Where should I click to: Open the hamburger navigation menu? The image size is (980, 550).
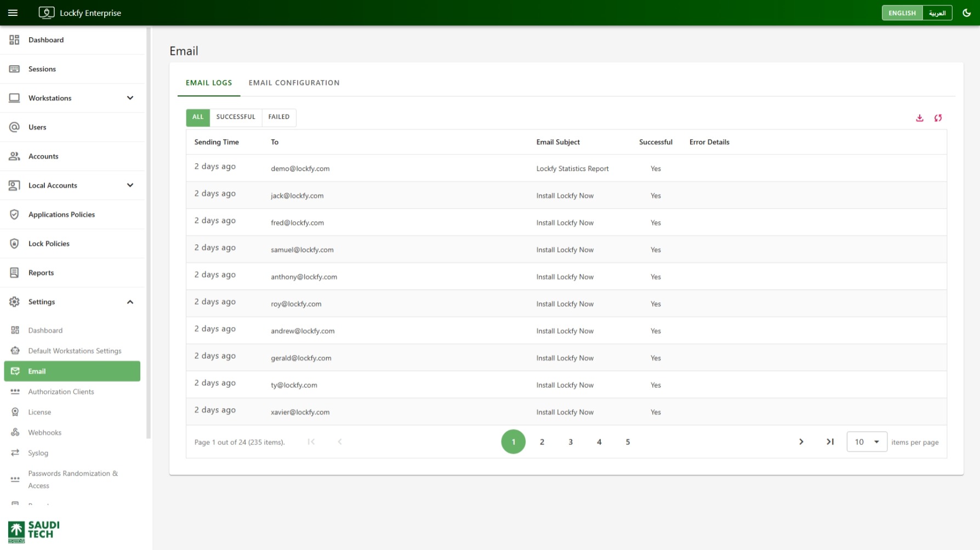[x=13, y=13]
